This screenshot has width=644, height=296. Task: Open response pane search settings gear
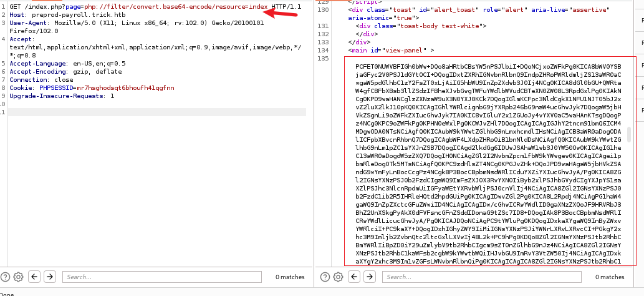point(338,277)
